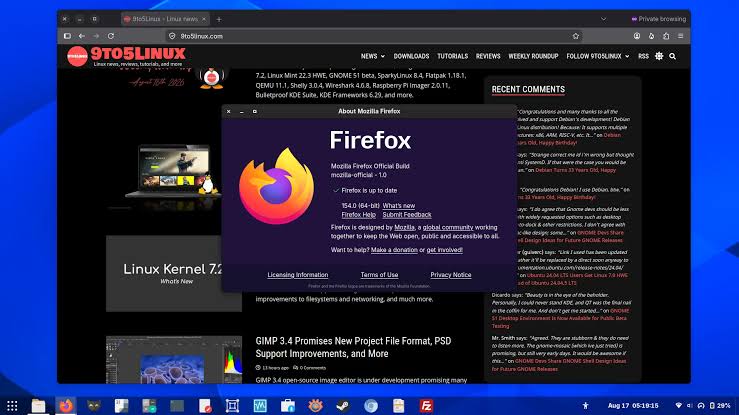Close the 9to5Linux tab
Image resolution: width=739 pixels, height=415 pixels.
[x=204, y=19]
